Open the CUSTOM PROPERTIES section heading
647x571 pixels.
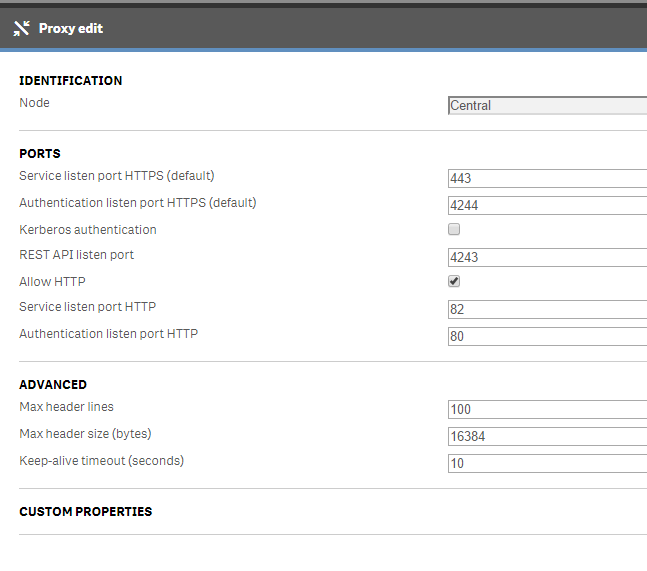coord(86,512)
